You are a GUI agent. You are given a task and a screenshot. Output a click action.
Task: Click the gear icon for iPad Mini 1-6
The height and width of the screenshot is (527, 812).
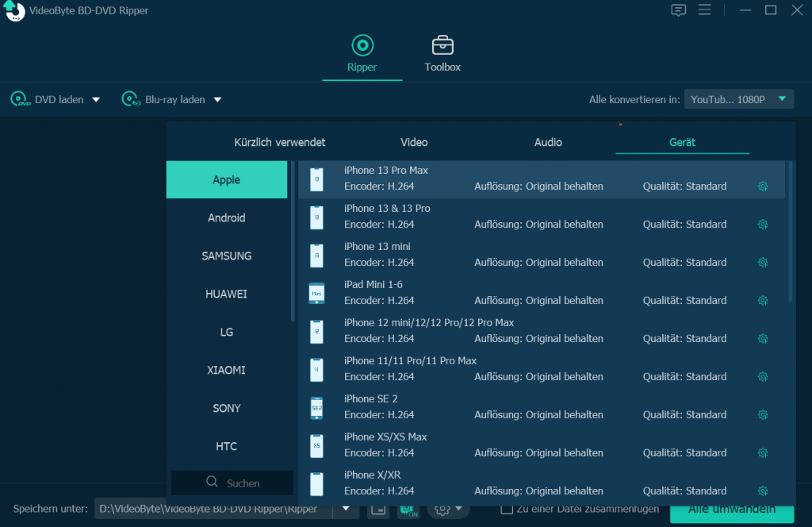pos(762,301)
